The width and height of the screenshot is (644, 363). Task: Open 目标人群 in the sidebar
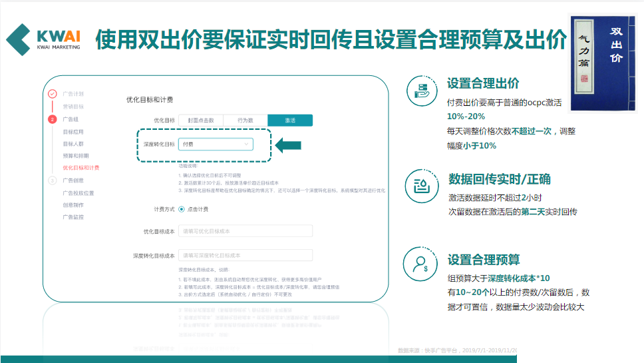click(73, 144)
